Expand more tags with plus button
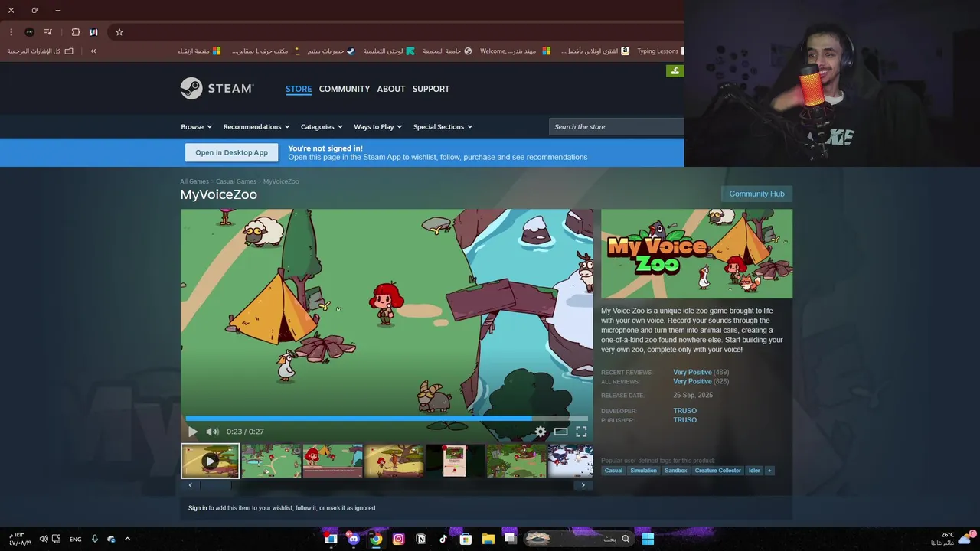Screen dimensions: 980x551 click(769, 471)
